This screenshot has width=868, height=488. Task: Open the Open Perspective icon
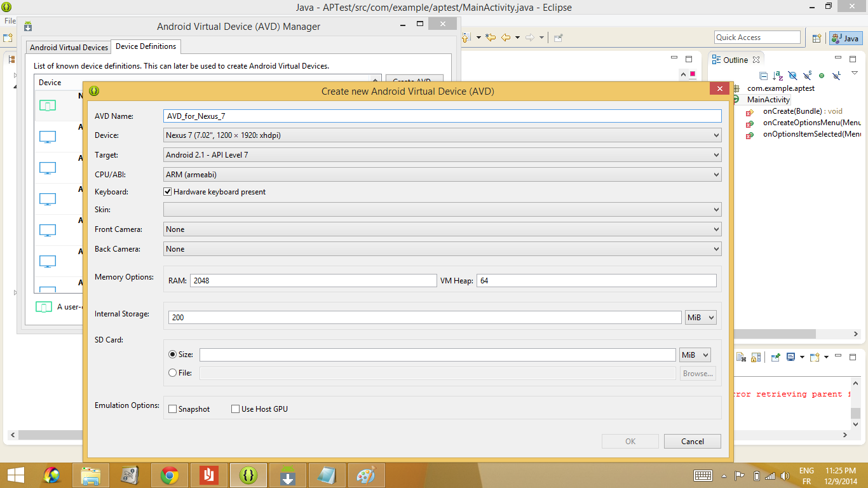coord(817,38)
